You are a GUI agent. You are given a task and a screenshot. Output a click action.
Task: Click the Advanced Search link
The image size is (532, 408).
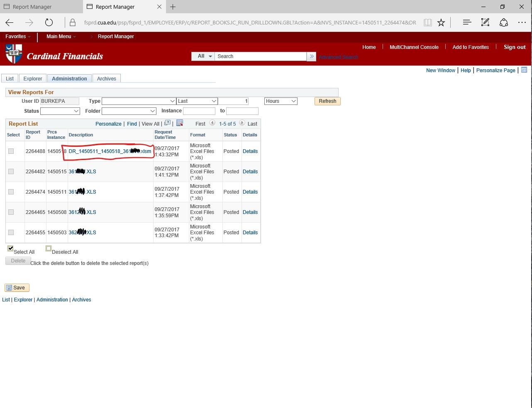[338, 57]
